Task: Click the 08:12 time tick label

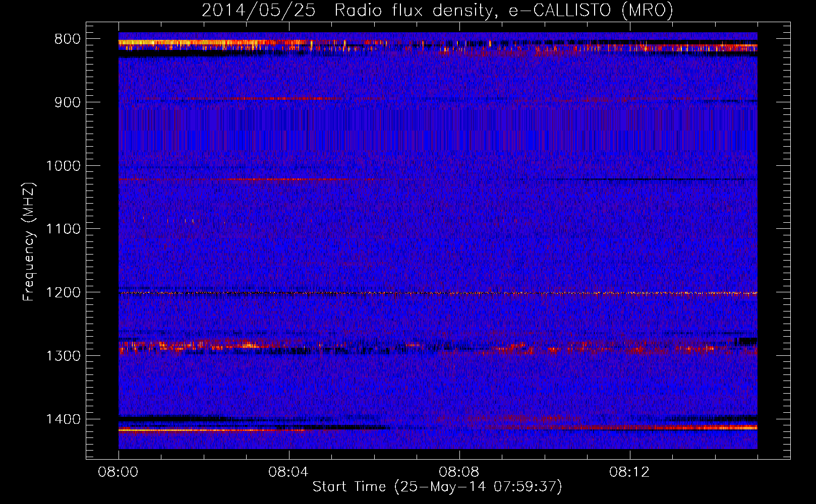Action: [629, 472]
